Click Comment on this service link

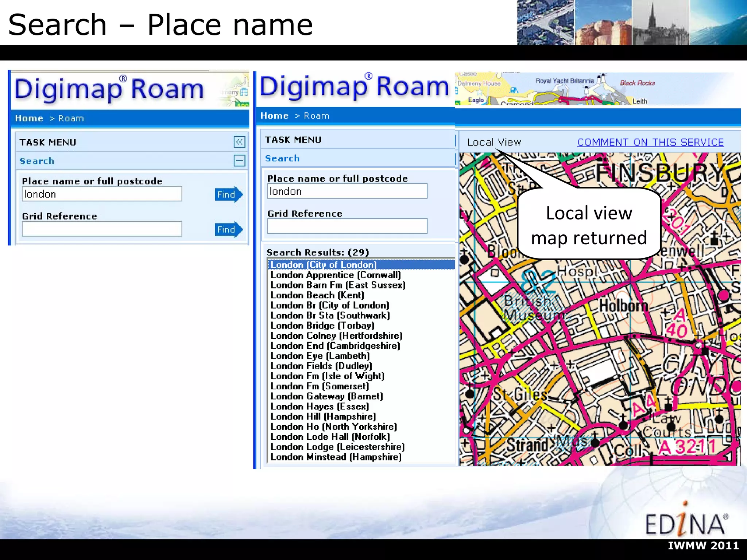click(650, 142)
